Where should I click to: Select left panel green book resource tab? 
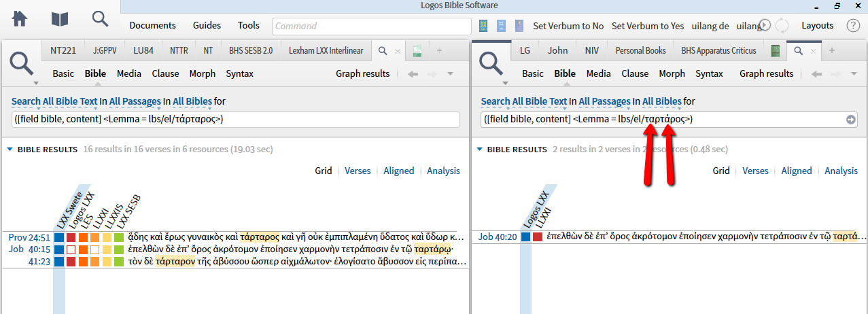[x=418, y=50]
